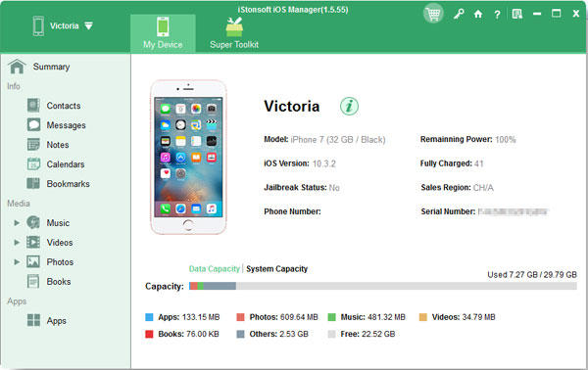Select the Data Capacity tab
The height and width of the screenshot is (370, 588).
click(214, 269)
